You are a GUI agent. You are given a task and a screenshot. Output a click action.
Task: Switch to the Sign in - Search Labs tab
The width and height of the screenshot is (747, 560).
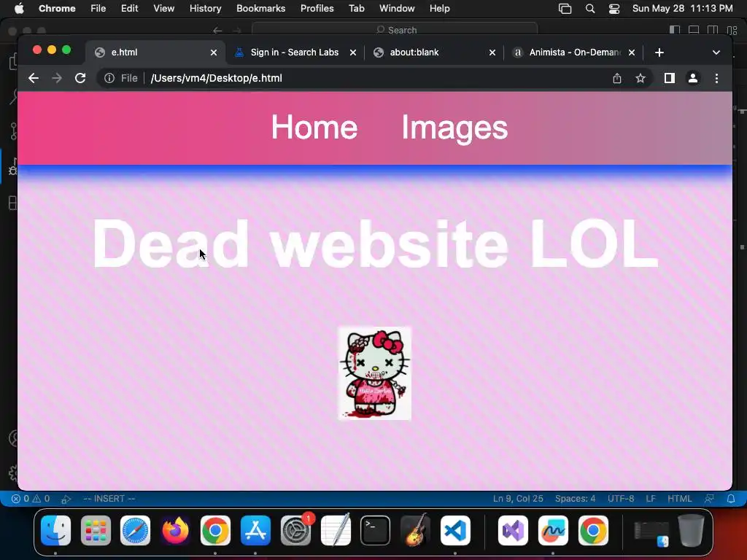(295, 52)
